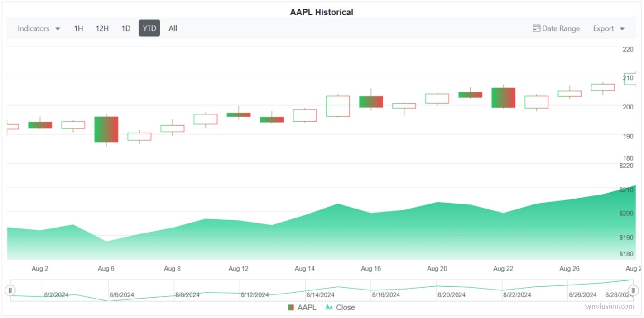644x318 pixels.
Task: Select the 1D period button
Action: (x=126, y=28)
